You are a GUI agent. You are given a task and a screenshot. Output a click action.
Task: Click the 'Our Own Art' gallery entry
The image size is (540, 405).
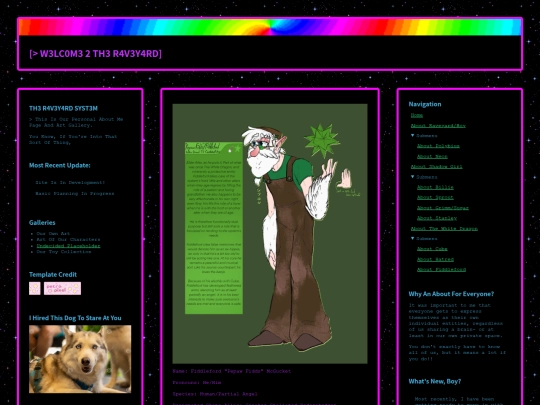[x=53, y=233]
